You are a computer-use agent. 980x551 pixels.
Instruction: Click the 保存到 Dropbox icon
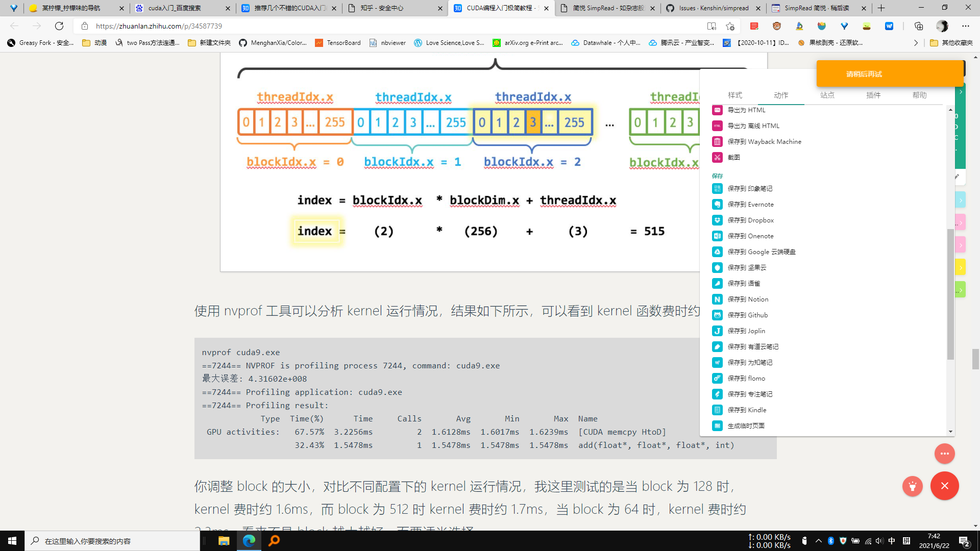point(717,220)
